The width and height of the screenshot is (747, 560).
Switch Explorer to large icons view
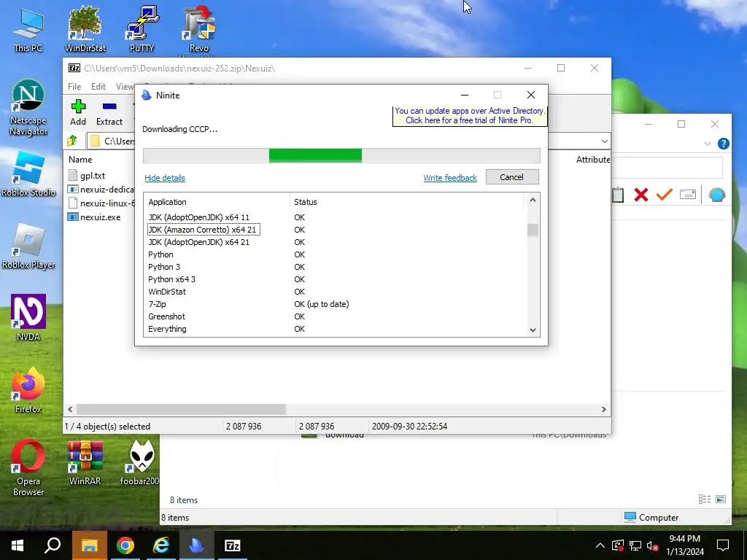pyautogui.click(x=721, y=499)
